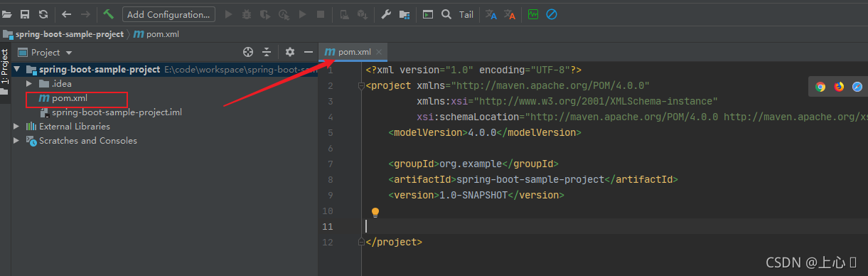The height and width of the screenshot is (276, 868).
Task: Click the Run with Coverage icon
Action: pyautogui.click(x=265, y=14)
